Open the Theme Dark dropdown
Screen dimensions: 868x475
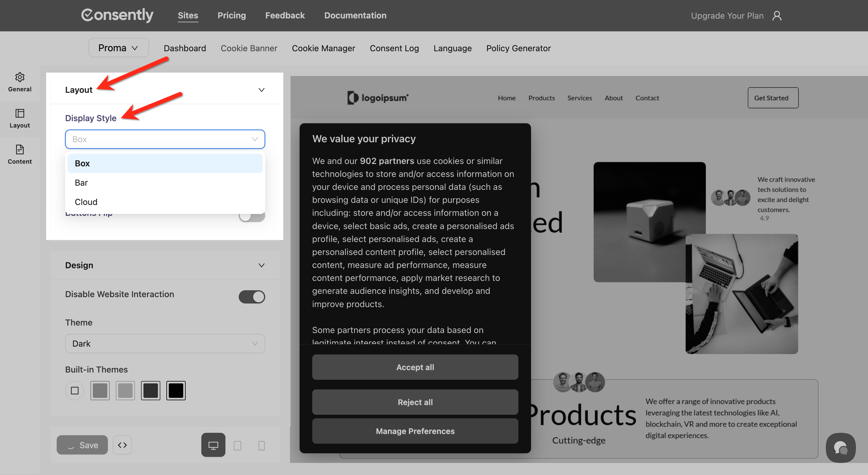click(165, 343)
